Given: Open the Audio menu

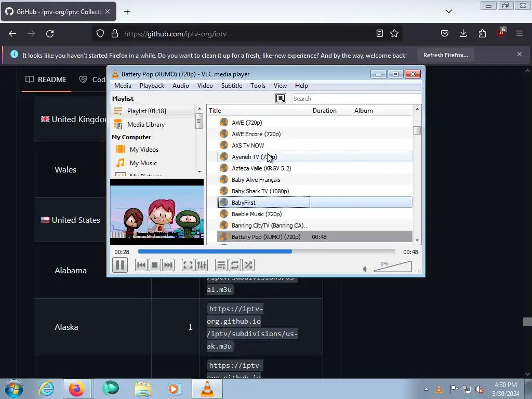Looking at the screenshot, I should point(180,86).
